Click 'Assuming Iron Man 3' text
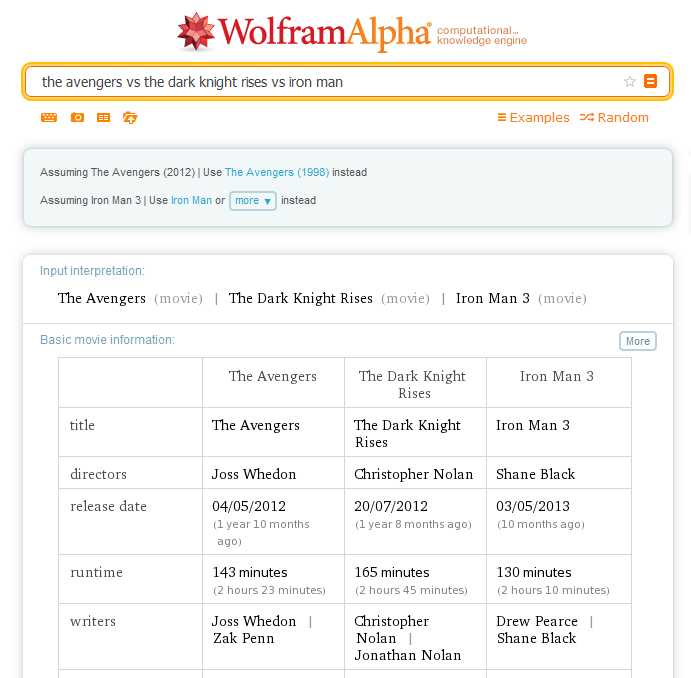 point(90,200)
